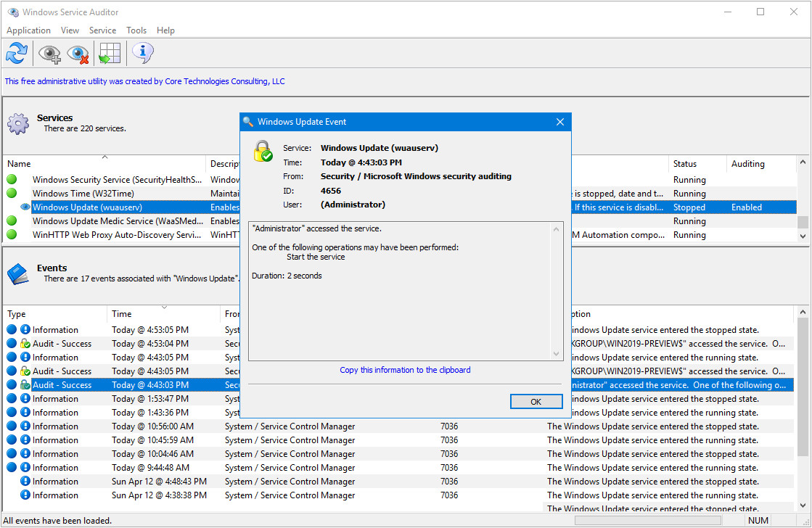
Task: Open the Help menu
Action: [165, 30]
